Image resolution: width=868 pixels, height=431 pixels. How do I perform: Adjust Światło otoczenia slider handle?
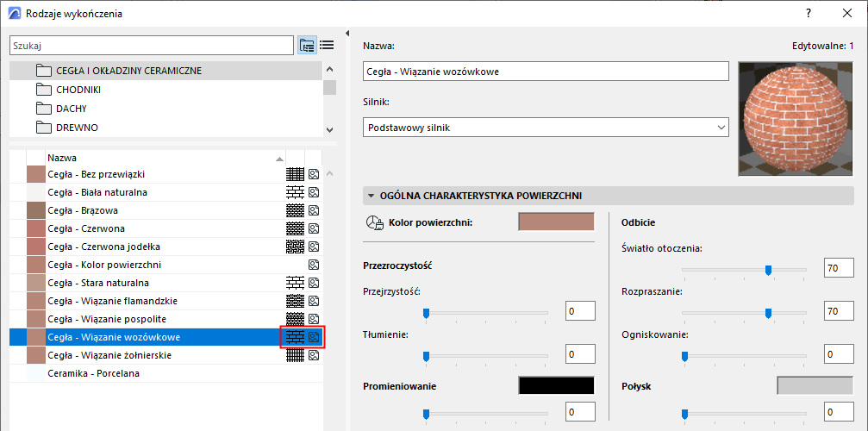click(x=768, y=270)
